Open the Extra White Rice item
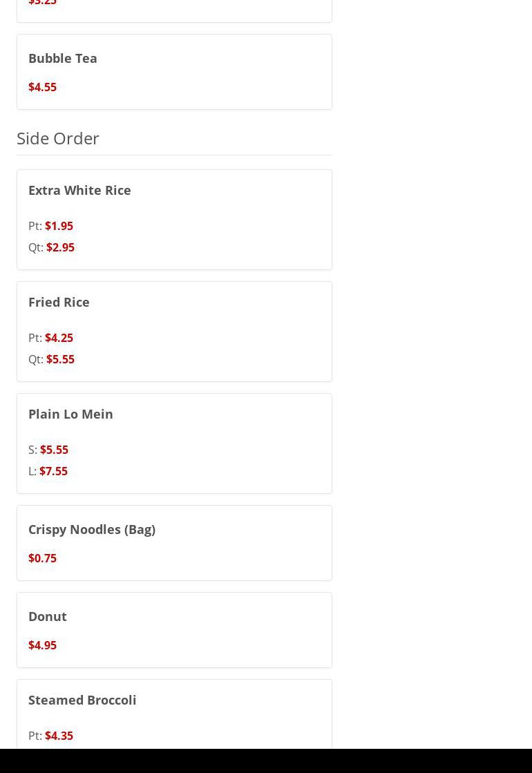The image size is (532, 773). pos(79,190)
